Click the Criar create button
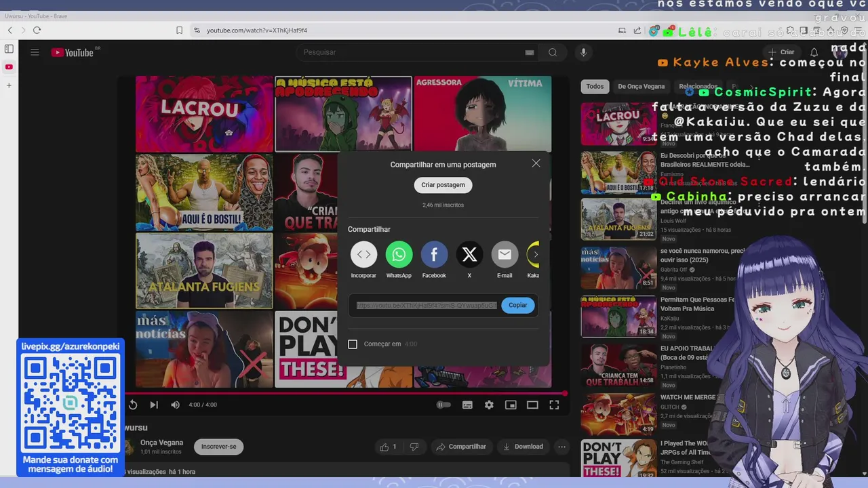Image resolution: width=868 pixels, height=488 pixels. [x=781, y=52]
